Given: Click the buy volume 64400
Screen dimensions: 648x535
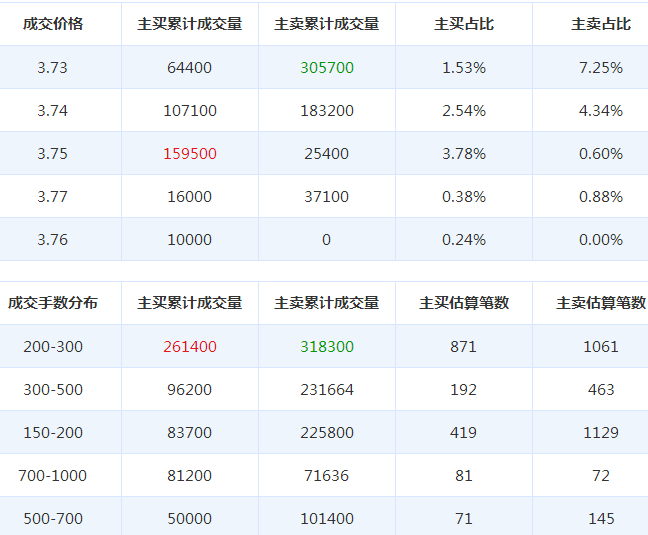Looking at the screenshot, I should [x=190, y=67].
